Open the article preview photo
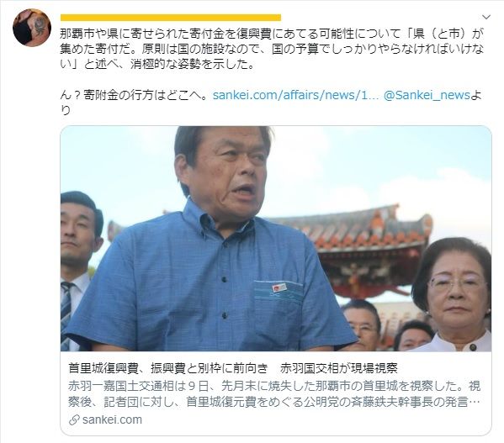 tap(276, 239)
